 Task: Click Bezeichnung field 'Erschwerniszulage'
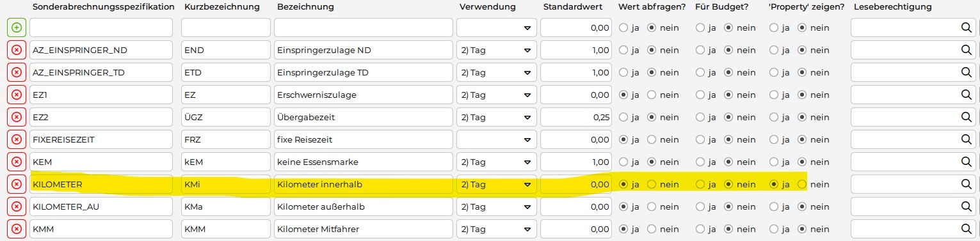pyautogui.click(x=363, y=95)
